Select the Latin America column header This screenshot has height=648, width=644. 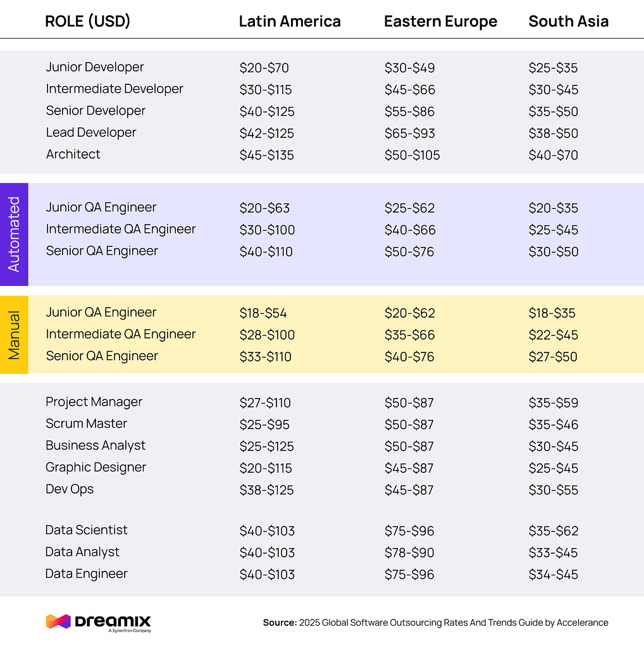coord(290,22)
